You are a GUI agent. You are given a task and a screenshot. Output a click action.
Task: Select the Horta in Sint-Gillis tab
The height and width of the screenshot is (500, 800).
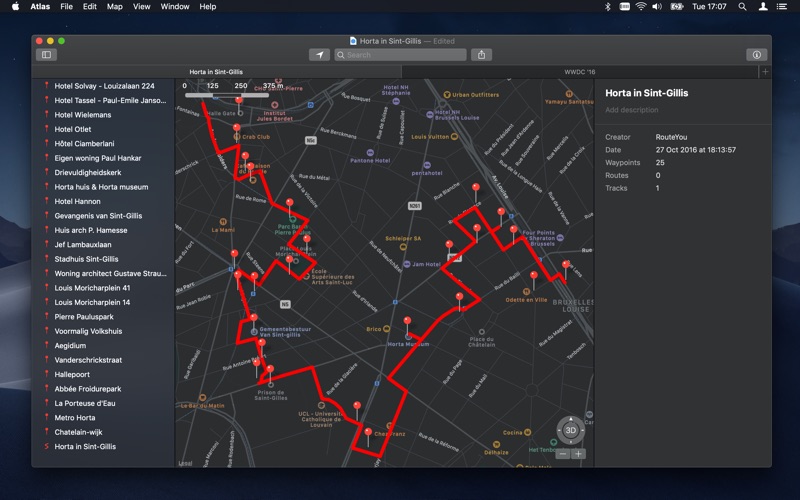point(216,72)
